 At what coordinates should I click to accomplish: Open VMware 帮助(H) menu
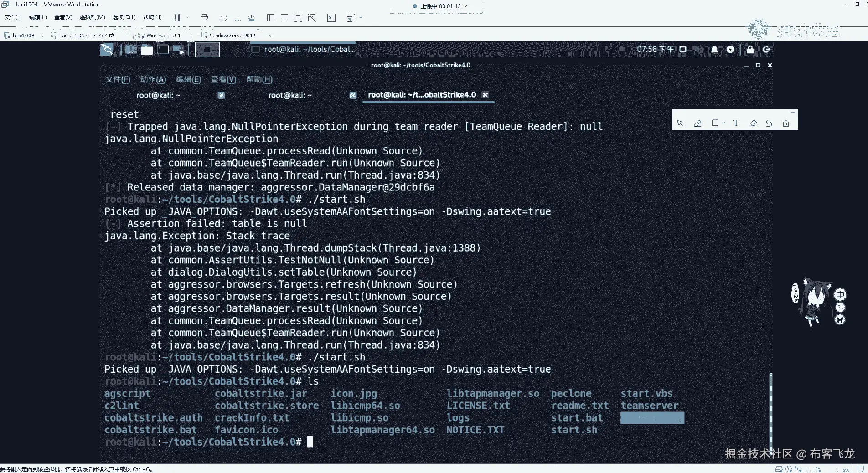coord(152,17)
